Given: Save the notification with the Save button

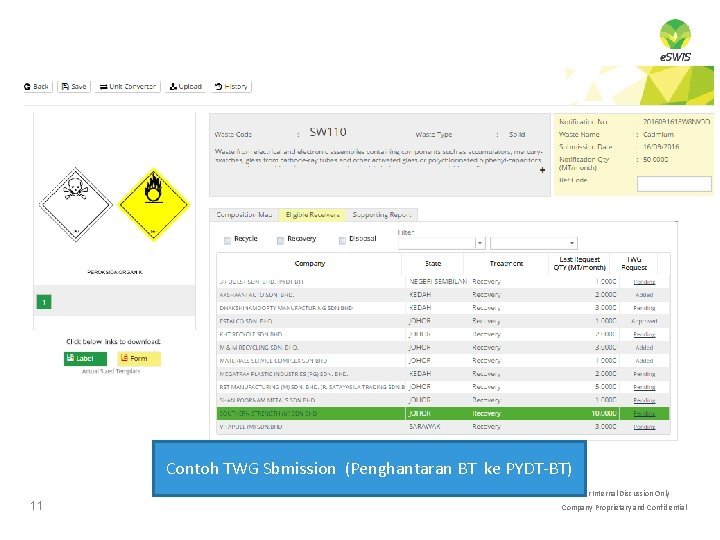Looking at the screenshot, I should click(x=74, y=86).
